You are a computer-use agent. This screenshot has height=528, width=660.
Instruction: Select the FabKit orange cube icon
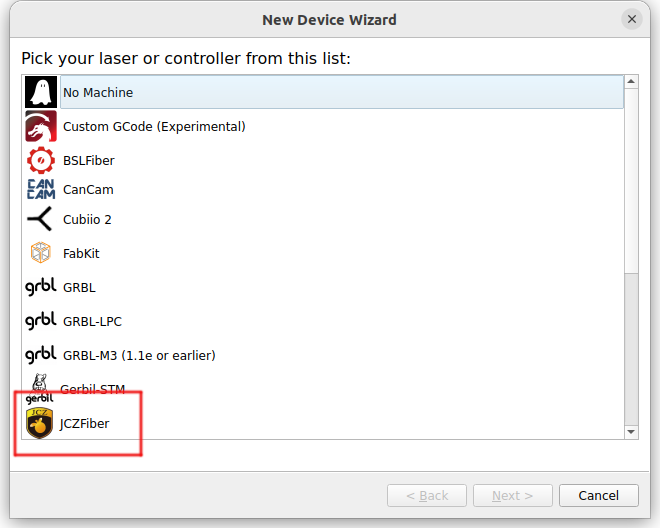(x=40, y=253)
